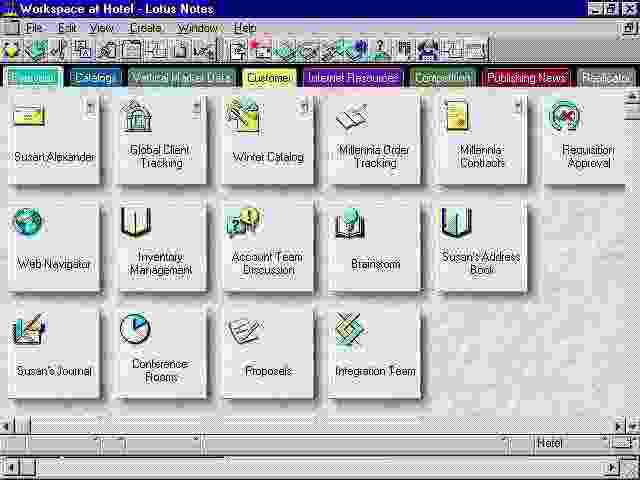Expand replica arrow on Global Client Tracking tile
Image resolution: width=640 pixels, height=480 pixels.
[x=197, y=108]
